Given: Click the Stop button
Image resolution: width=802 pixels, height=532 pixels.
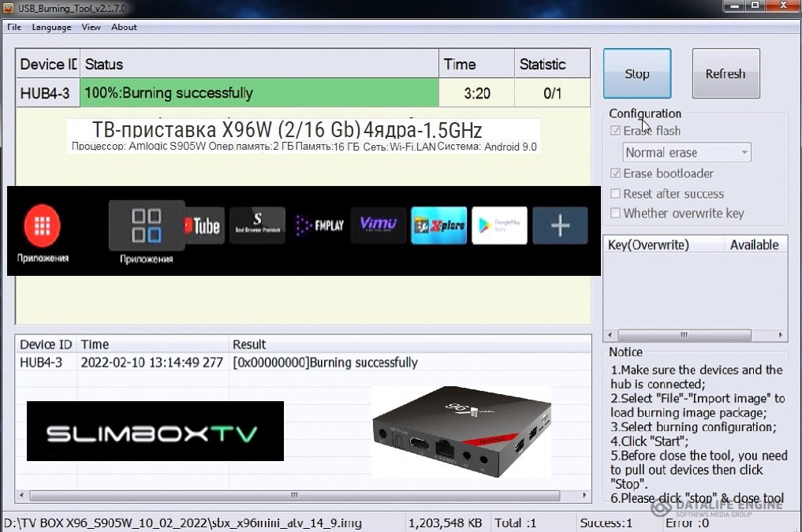Looking at the screenshot, I should point(637,73).
